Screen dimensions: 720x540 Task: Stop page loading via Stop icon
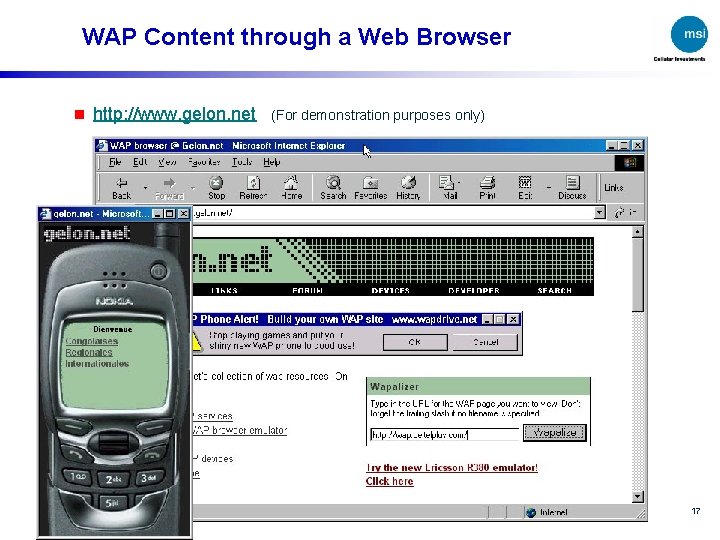tap(216, 188)
